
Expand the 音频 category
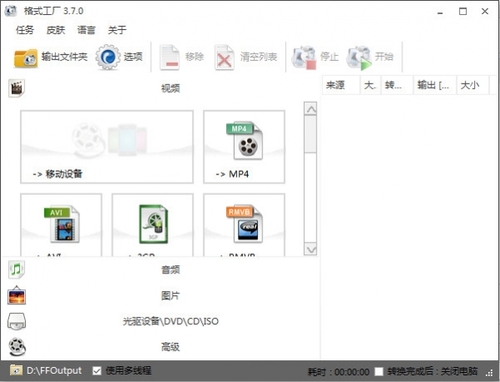(170, 269)
